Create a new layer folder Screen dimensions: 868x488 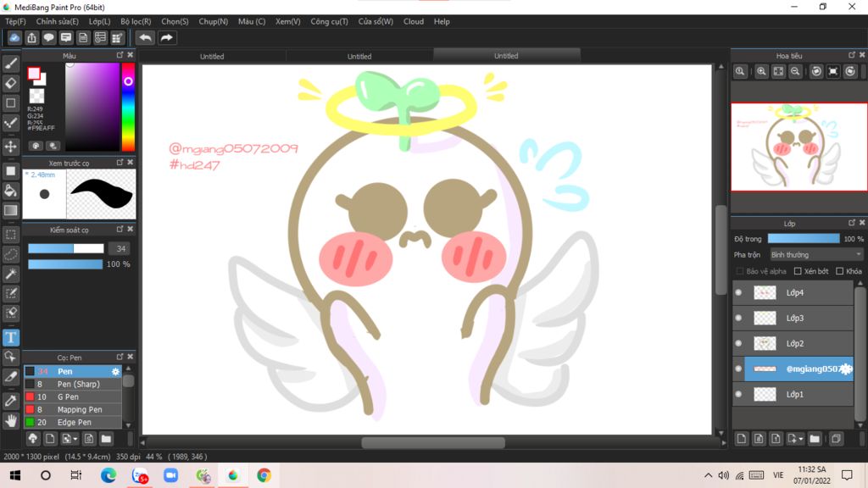(815, 439)
